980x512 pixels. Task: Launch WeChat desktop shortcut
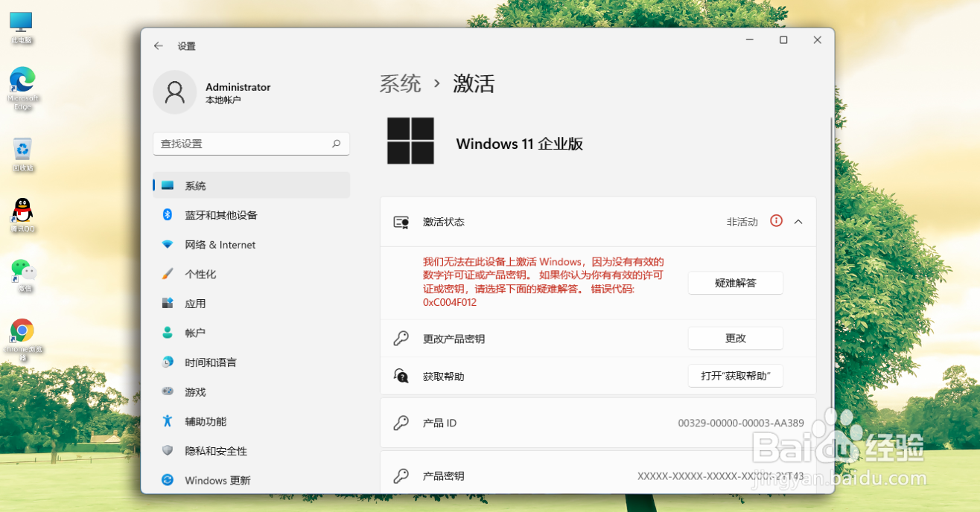coord(23,275)
